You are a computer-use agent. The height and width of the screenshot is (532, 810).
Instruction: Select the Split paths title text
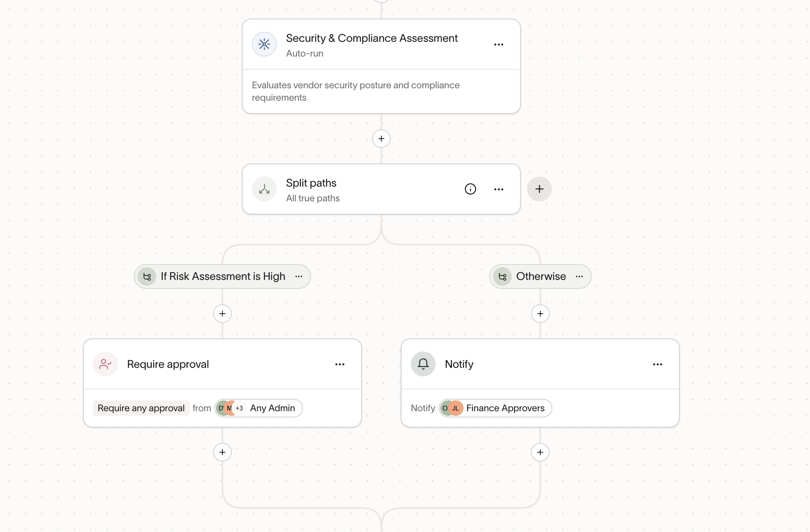point(311,183)
